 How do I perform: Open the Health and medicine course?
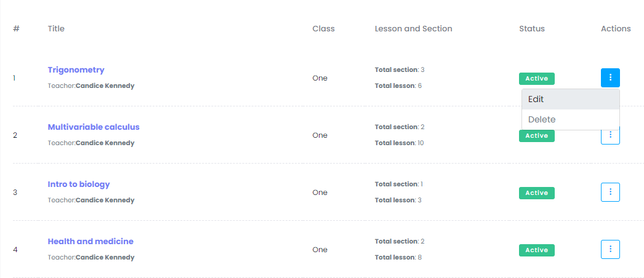coord(91,241)
